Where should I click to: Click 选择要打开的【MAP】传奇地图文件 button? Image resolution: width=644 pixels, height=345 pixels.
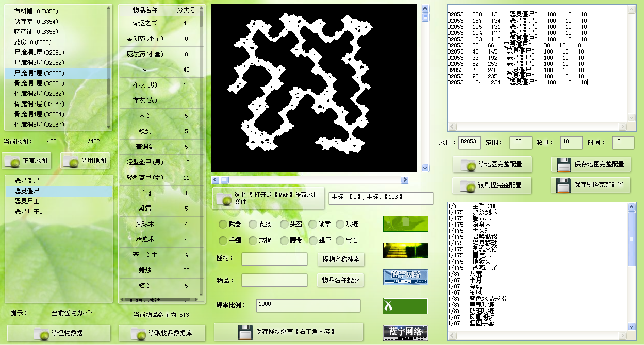pos(269,198)
